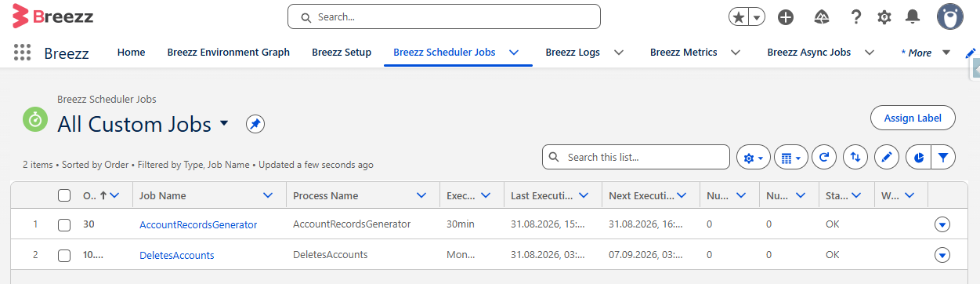
Task: Click the Search this list field
Action: (636, 157)
